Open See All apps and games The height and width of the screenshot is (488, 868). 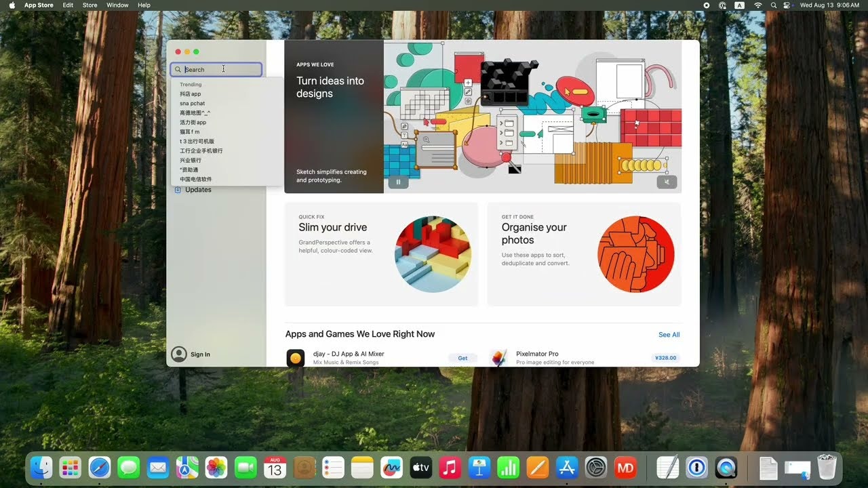click(x=669, y=335)
